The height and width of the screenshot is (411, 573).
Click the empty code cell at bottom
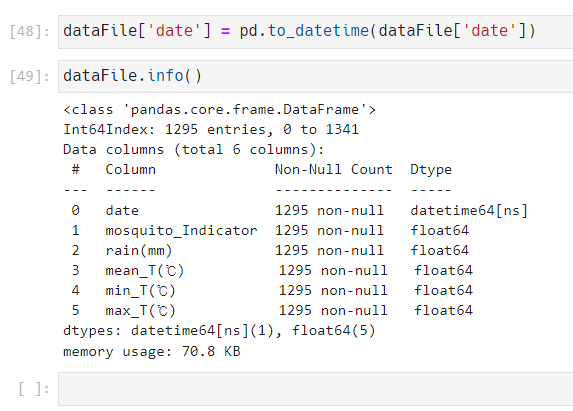(x=315, y=389)
